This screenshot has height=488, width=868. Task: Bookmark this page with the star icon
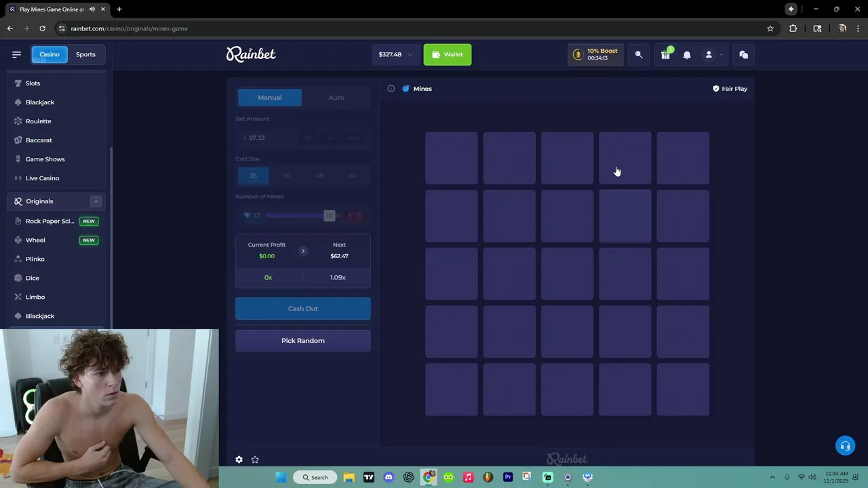click(770, 28)
